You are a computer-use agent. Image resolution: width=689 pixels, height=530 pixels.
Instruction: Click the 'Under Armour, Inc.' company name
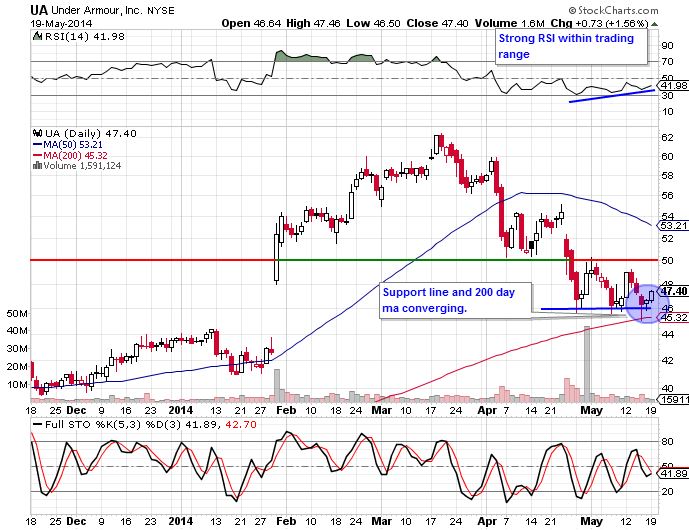(x=97, y=10)
